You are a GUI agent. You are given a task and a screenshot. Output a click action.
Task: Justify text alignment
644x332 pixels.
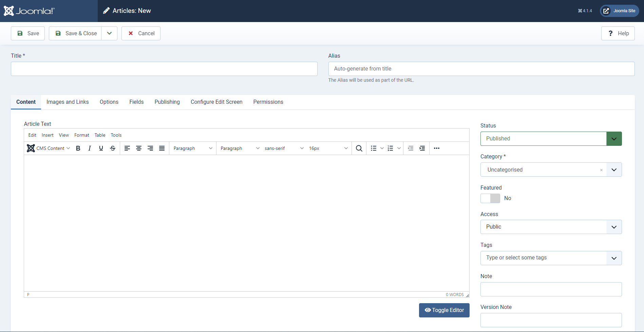(162, 148)
